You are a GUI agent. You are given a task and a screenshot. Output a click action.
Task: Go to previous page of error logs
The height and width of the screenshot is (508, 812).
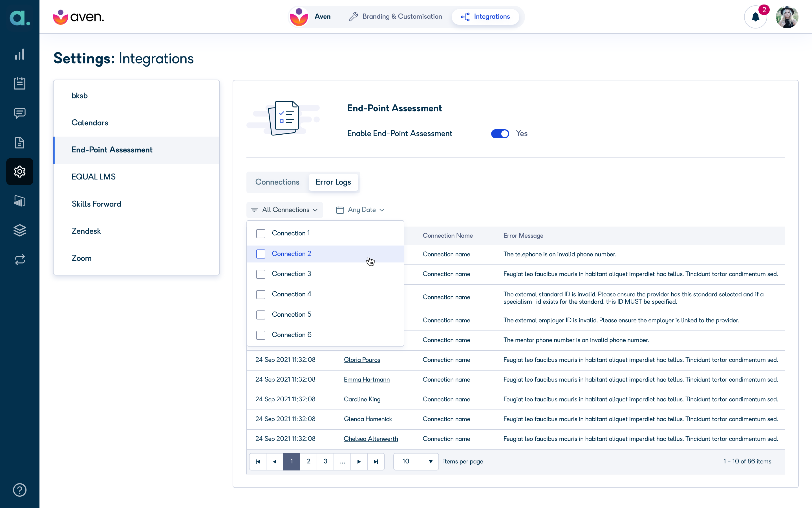point(274,461)
